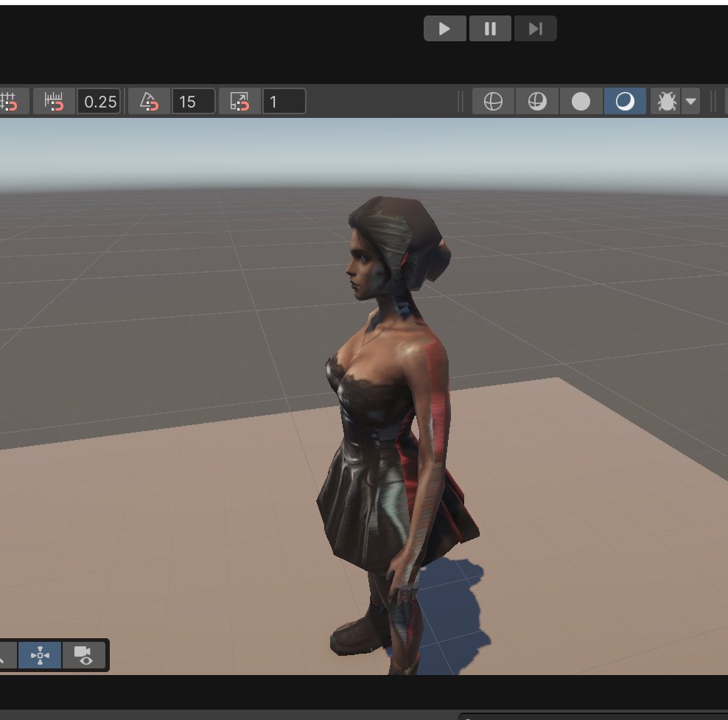Click the highlighted four-arrow overlay button

pos(40,655)
